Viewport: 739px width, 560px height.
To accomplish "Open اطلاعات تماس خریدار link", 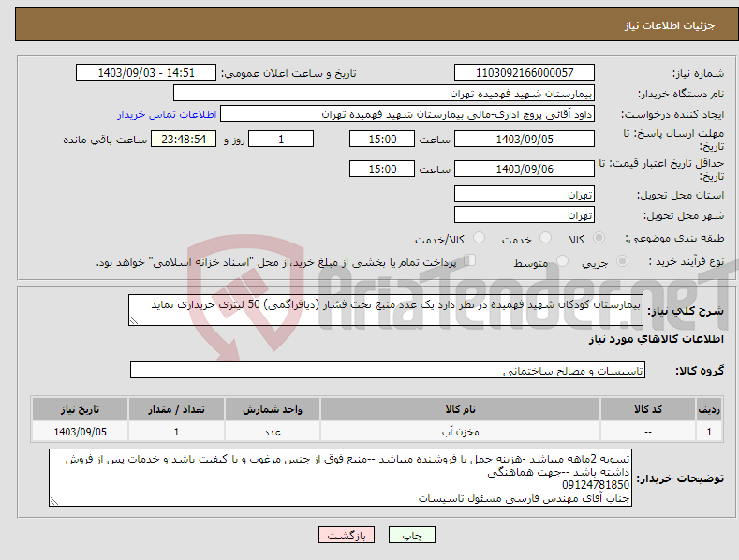I will pyautogui.click(x=167, y=114).
